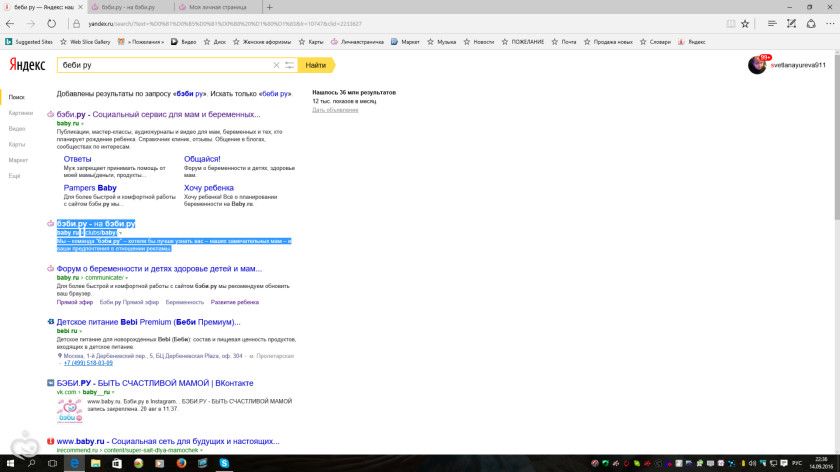
Task: Open Windows Store from taskbar
Action: 117,463
